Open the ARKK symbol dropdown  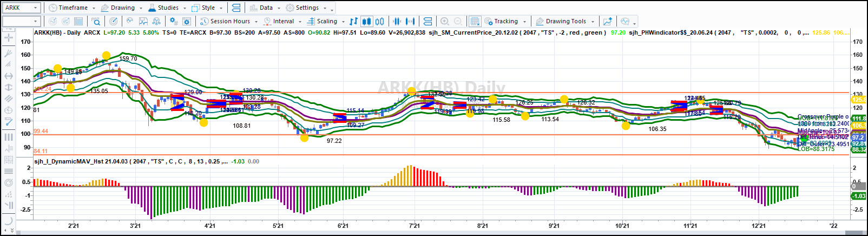(x=36, y=8)
